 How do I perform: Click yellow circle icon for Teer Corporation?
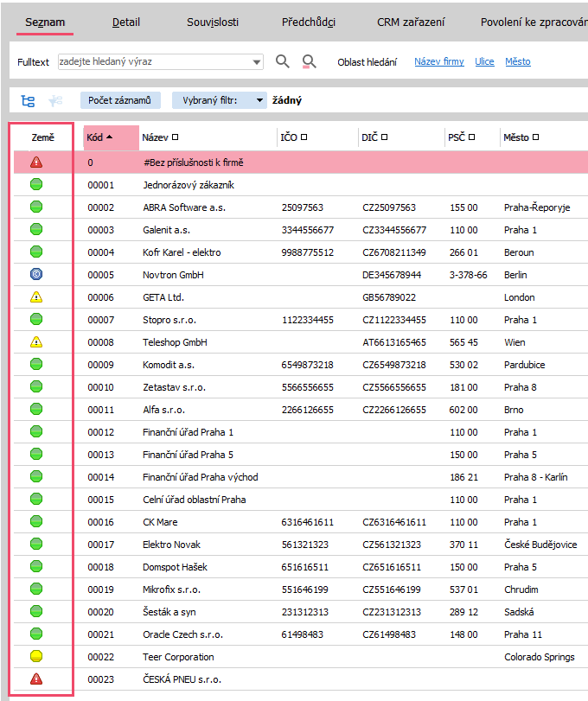[36, 657]
